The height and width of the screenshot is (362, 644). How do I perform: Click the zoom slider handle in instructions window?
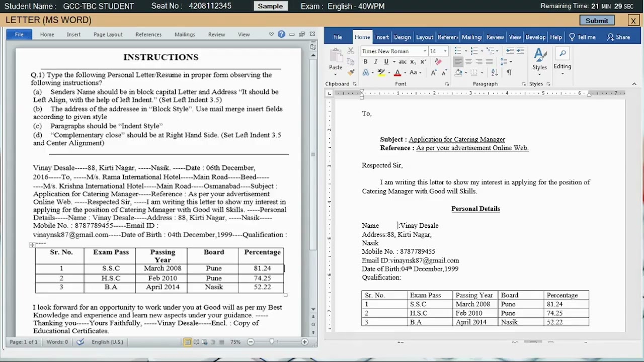click(272, 342)
